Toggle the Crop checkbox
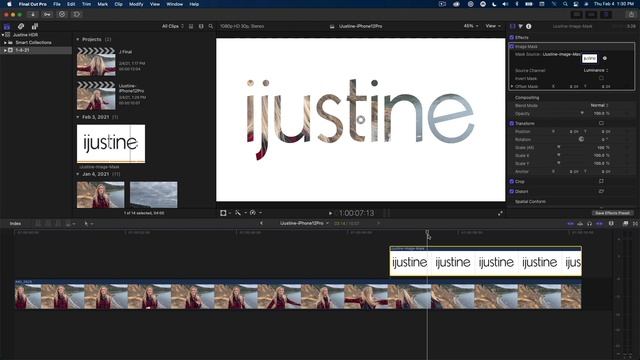640x360 pixels. coord(511,181)
